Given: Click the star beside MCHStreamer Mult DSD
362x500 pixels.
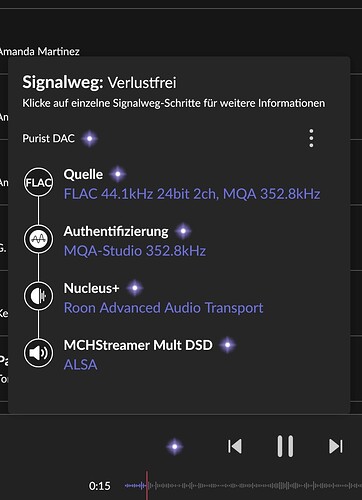Looking at the screenshot, I should pos(228,345).
